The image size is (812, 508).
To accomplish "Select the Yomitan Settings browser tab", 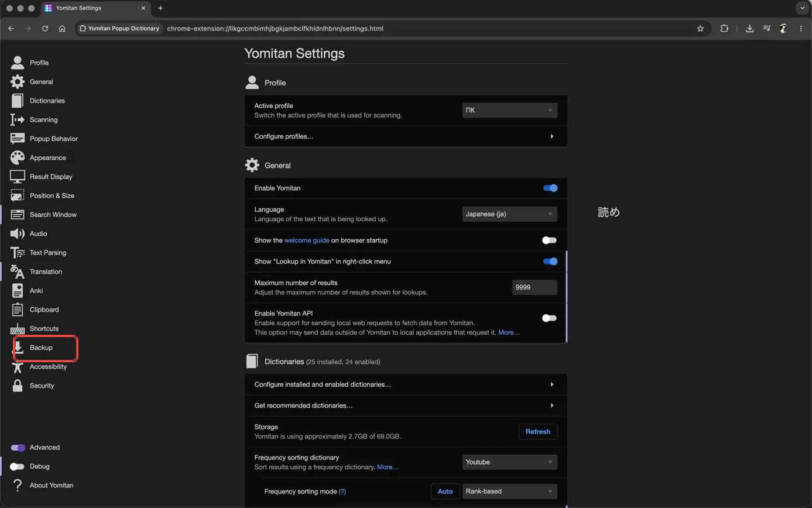I will (95, 8).
